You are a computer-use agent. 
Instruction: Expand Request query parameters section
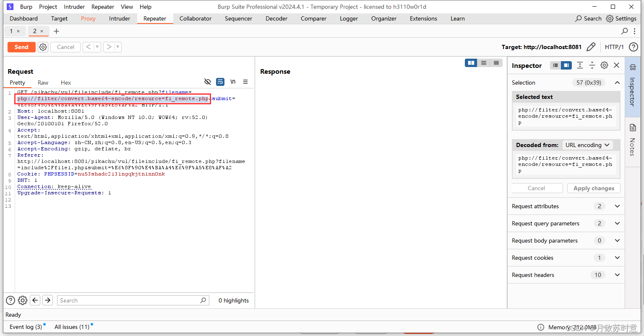point(566,223)
